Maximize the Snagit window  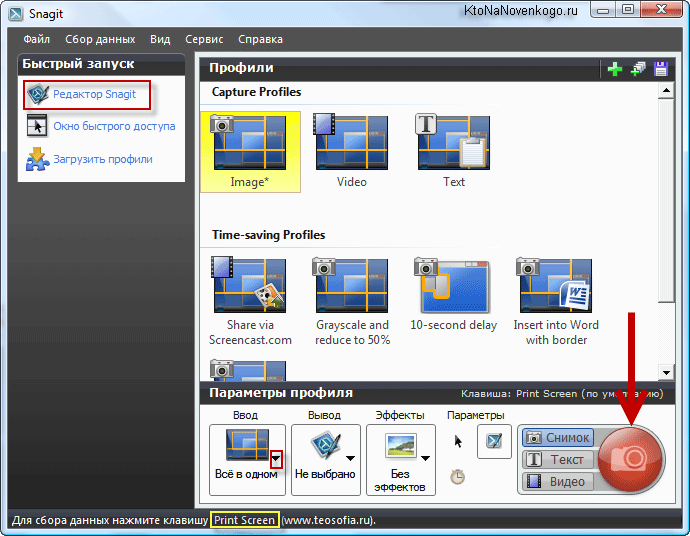pos(628,10)
